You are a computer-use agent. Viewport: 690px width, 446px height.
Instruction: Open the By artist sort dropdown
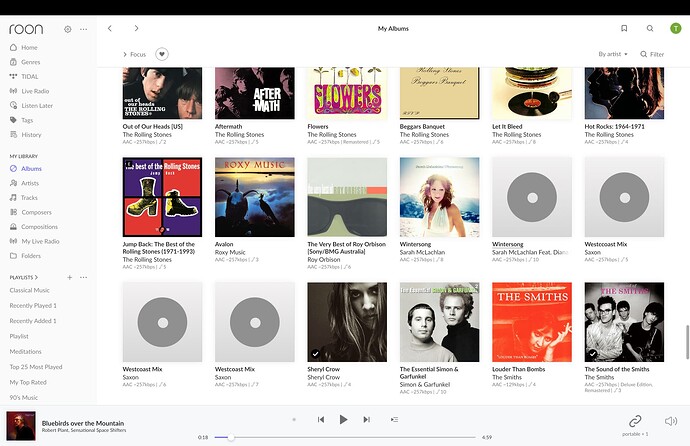tap(613, 54)
